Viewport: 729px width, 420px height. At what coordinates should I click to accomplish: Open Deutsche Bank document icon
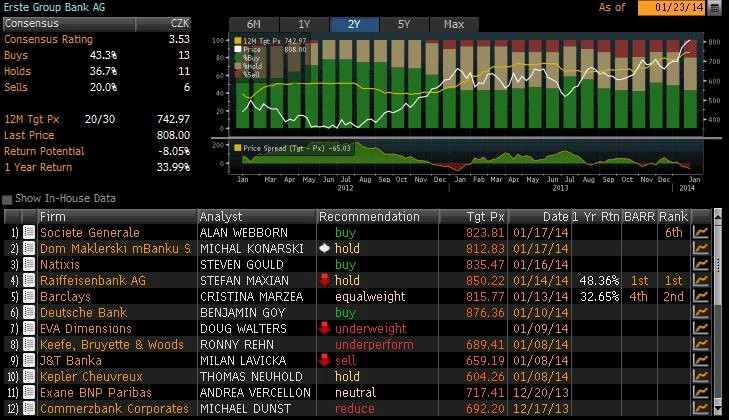[29, 313]
